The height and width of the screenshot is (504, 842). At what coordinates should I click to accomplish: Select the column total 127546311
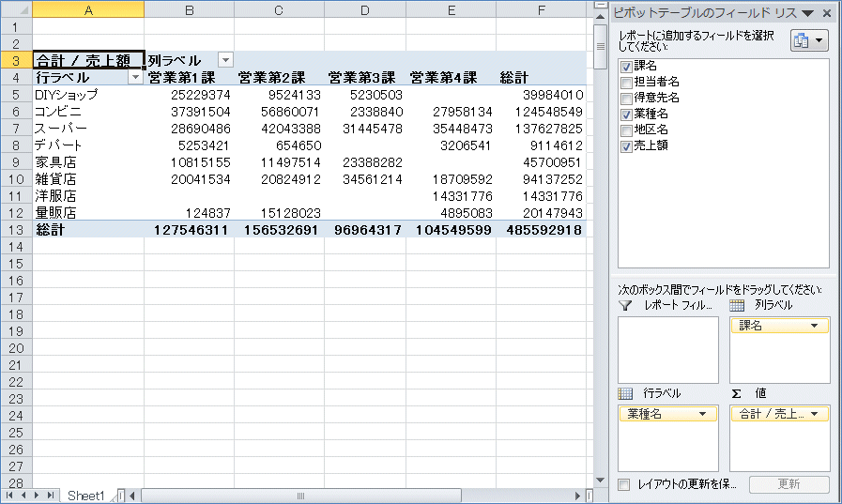coord(189,230)
